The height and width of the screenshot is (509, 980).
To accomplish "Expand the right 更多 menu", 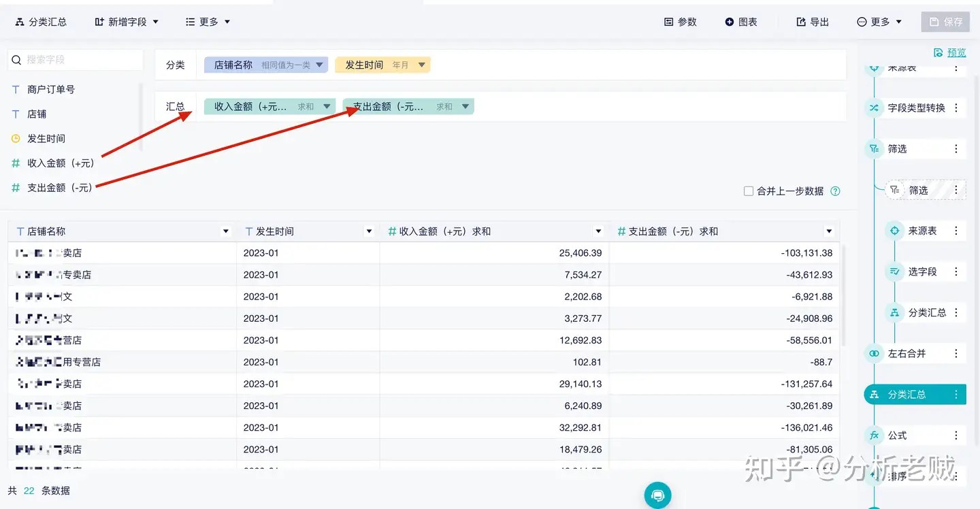I will tap(879, 22).
